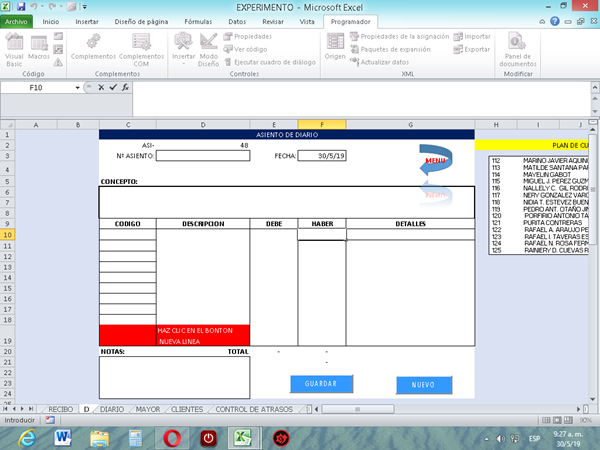
Task: Open the MAYOR sheet tab
Action: [148, 409]
